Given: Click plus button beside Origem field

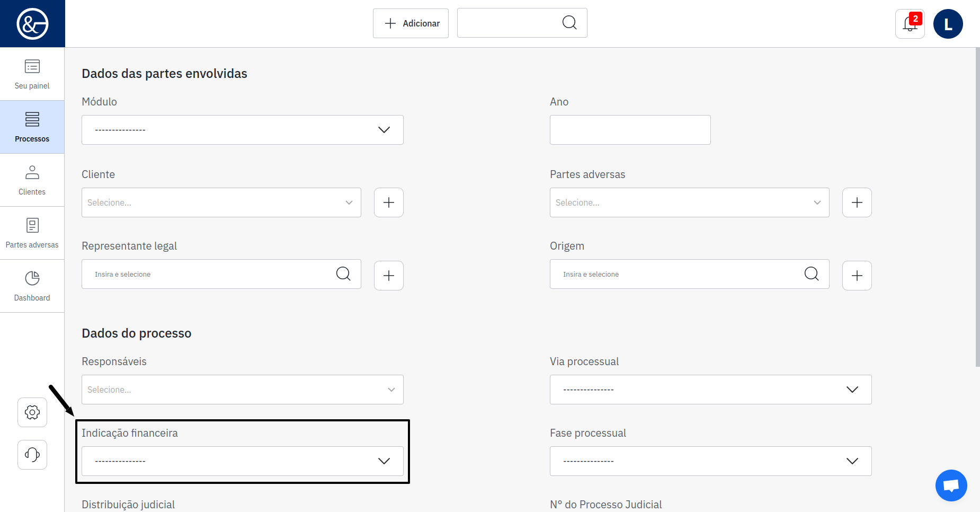Looking at the screenshot, I should point(857,276).
